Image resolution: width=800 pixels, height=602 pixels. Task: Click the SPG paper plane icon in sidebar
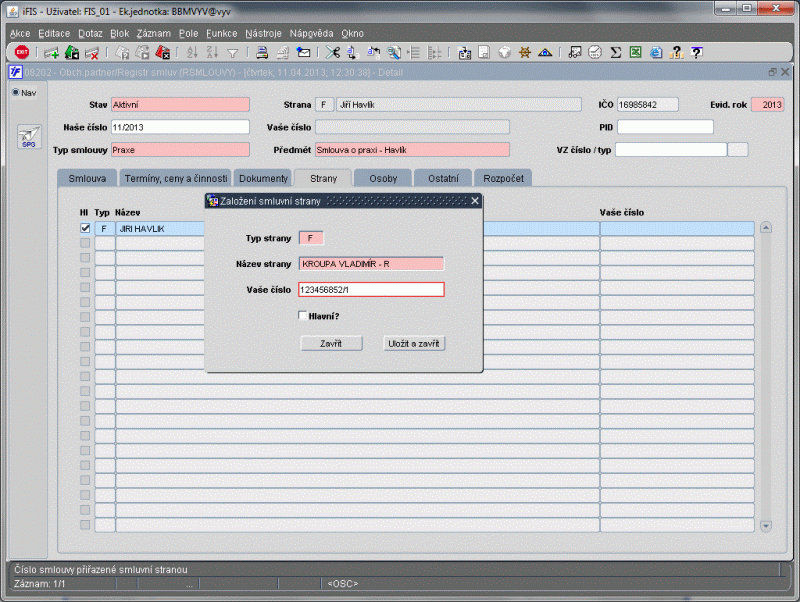pos(29,136)
